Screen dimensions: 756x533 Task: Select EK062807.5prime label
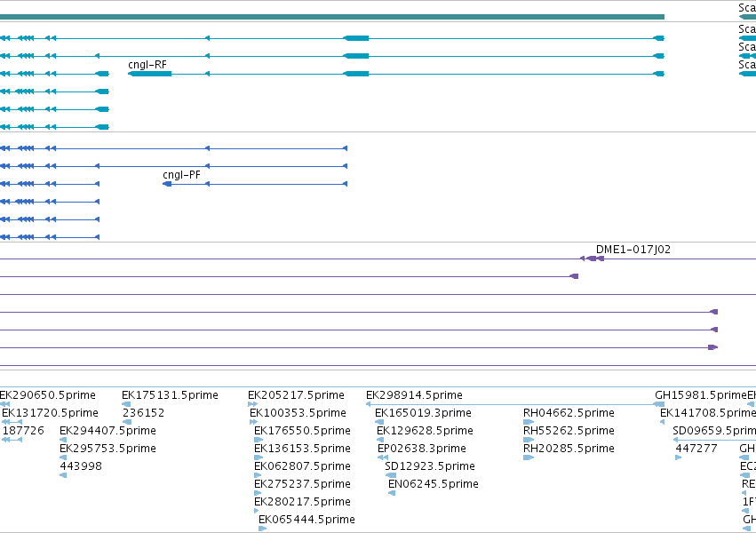pos(302,466)
